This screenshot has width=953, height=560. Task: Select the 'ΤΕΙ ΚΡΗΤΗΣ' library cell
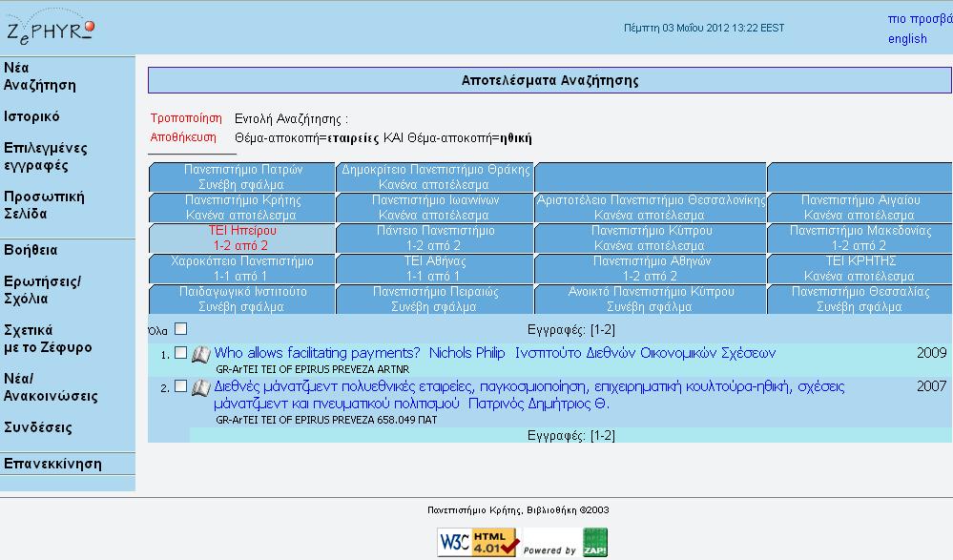[860, 268]
